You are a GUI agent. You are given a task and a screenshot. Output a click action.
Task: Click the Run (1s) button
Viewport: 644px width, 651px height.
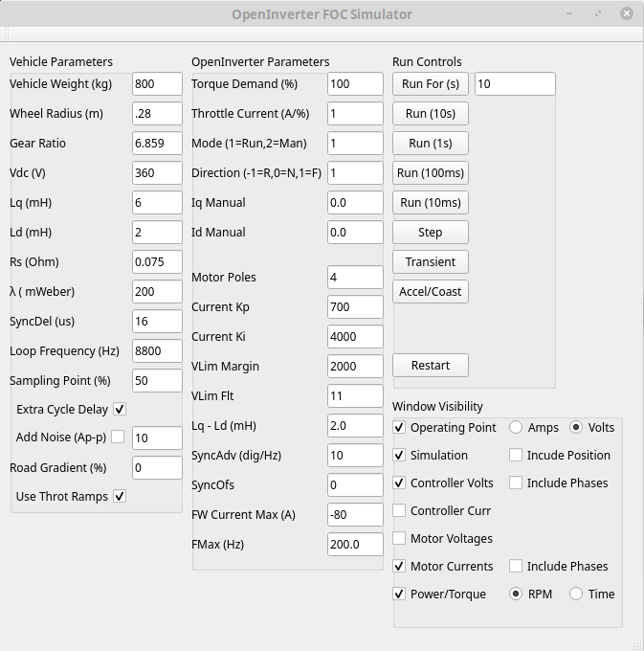tap(431, 144)
